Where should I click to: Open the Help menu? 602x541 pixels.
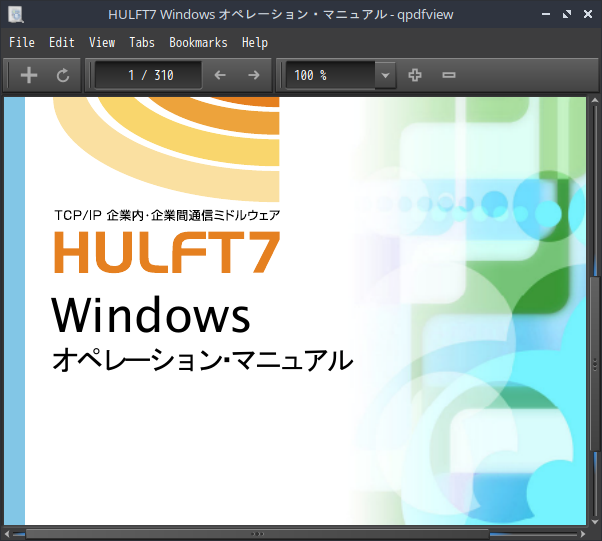pyautogui.click(x=255, y=42)
